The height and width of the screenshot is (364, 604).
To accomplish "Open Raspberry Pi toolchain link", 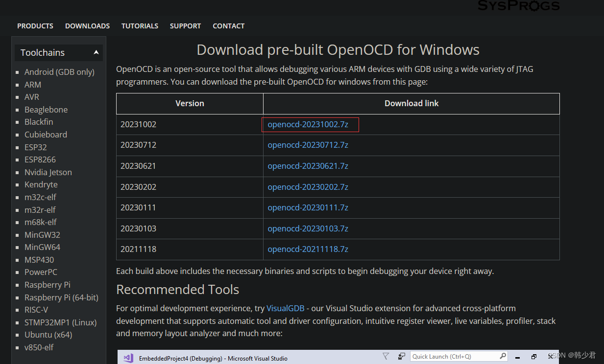I will click(x=48, y=285).
